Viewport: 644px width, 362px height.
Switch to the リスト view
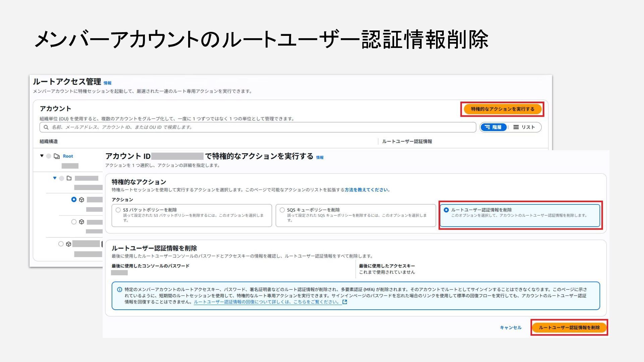tap(525, 127)
